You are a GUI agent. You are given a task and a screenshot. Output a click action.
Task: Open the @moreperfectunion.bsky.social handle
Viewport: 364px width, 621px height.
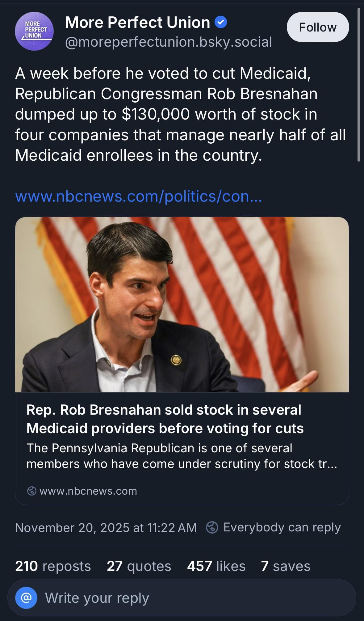(x=168, y=42)
